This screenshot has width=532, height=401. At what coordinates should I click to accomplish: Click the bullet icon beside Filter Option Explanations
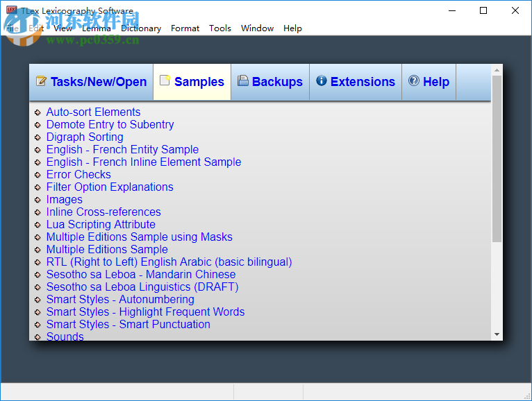coord(38,187)
